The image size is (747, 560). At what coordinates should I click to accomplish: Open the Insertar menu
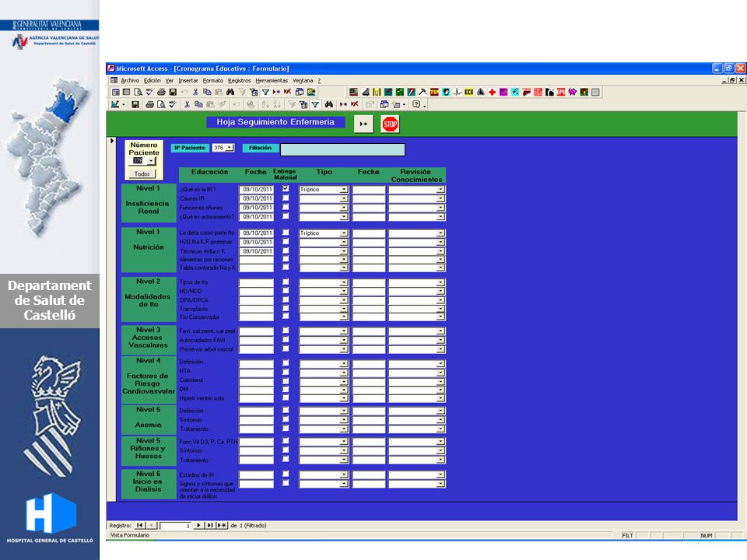tap(188, 80)
